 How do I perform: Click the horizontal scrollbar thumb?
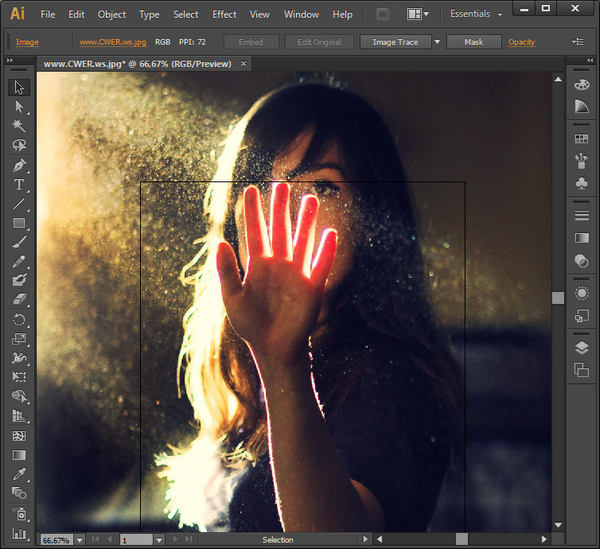coord(462,539)
